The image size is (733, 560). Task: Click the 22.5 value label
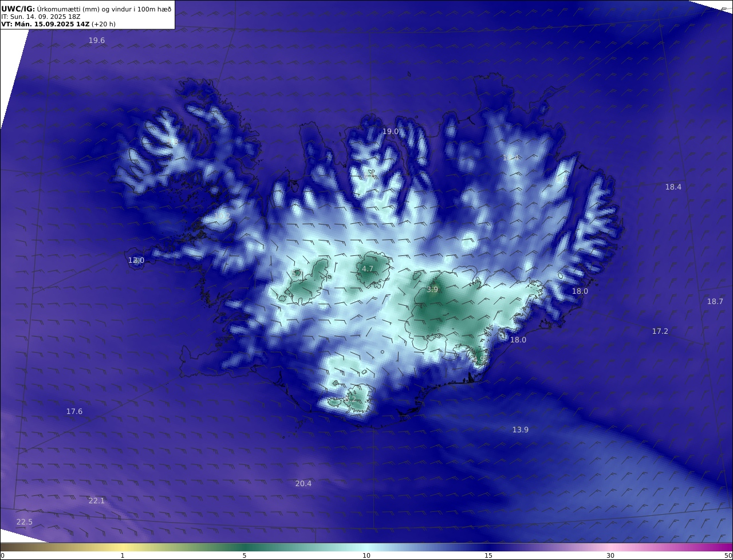[x=25, y=522]
